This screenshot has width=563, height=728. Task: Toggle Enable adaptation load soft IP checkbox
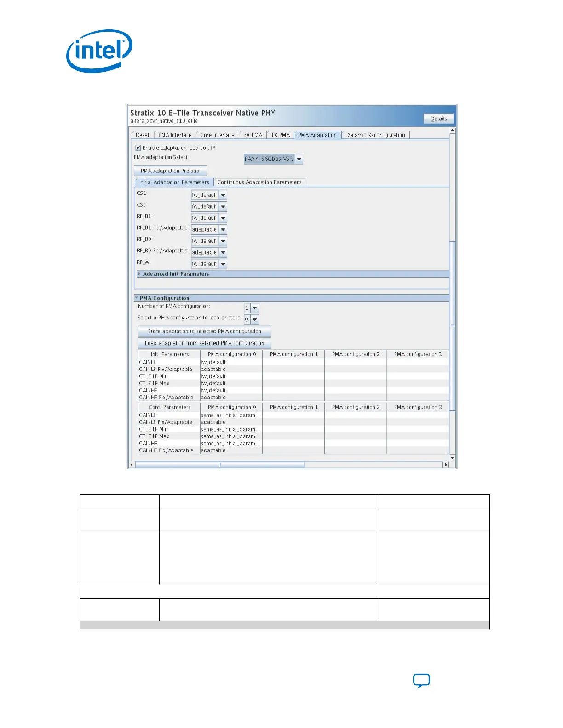point(138,148)
